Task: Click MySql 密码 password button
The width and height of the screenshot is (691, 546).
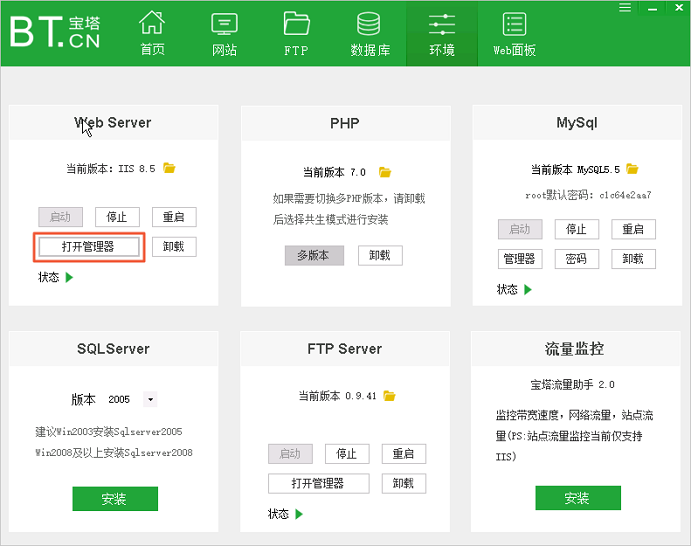Action: coord(576,259)
